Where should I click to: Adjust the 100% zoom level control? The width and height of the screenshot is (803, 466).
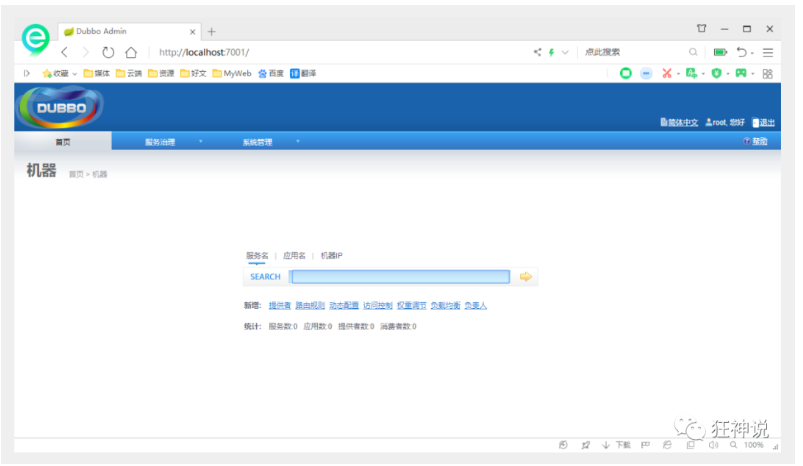[748, 445]
